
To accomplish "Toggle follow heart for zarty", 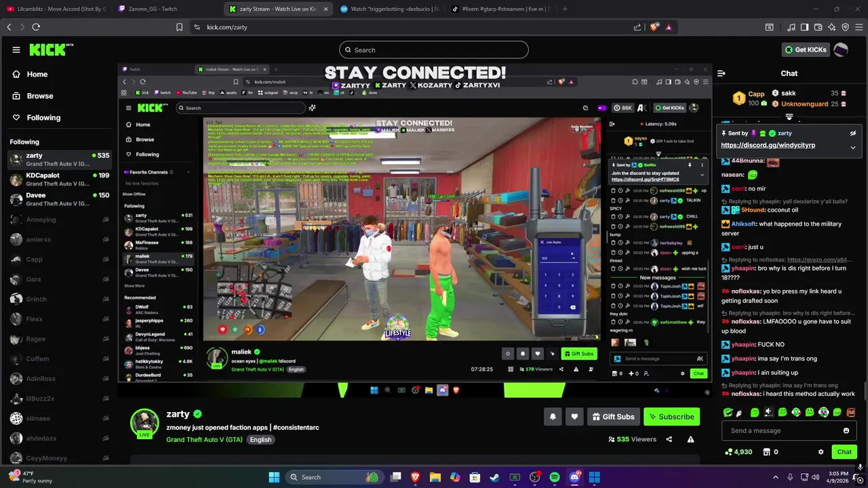I will (x=574, y=417).
